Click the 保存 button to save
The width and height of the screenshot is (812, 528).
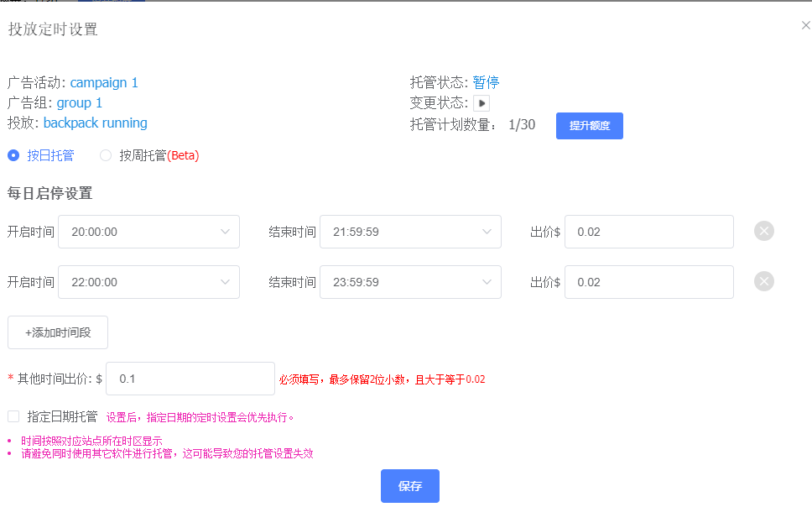(409, 485)
